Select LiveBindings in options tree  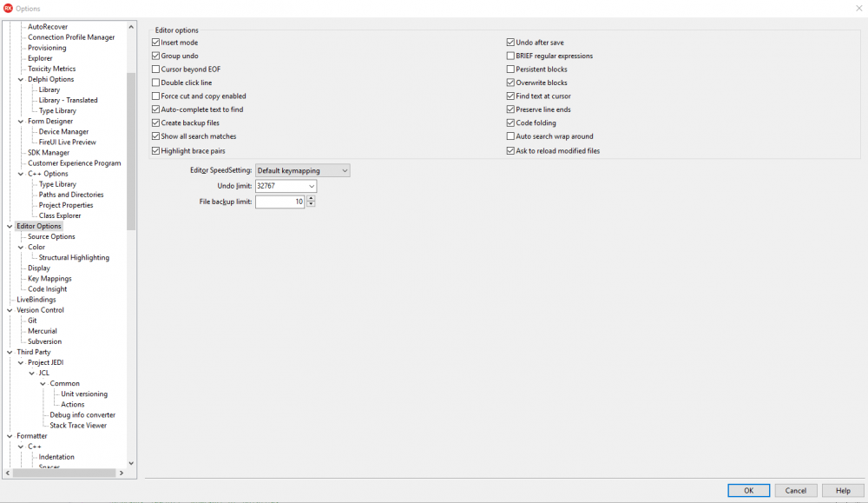[x=36, y=300]
